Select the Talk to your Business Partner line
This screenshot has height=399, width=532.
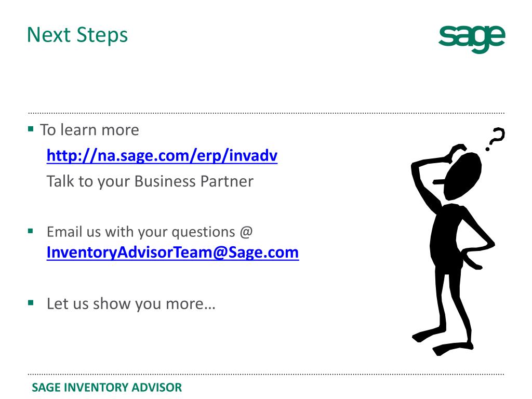click(150, 181)
